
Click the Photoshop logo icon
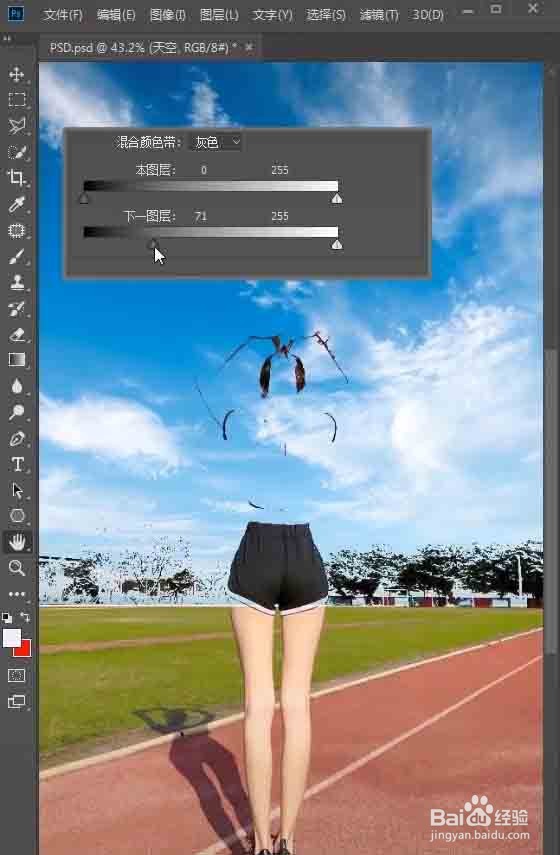pos(16,13)
